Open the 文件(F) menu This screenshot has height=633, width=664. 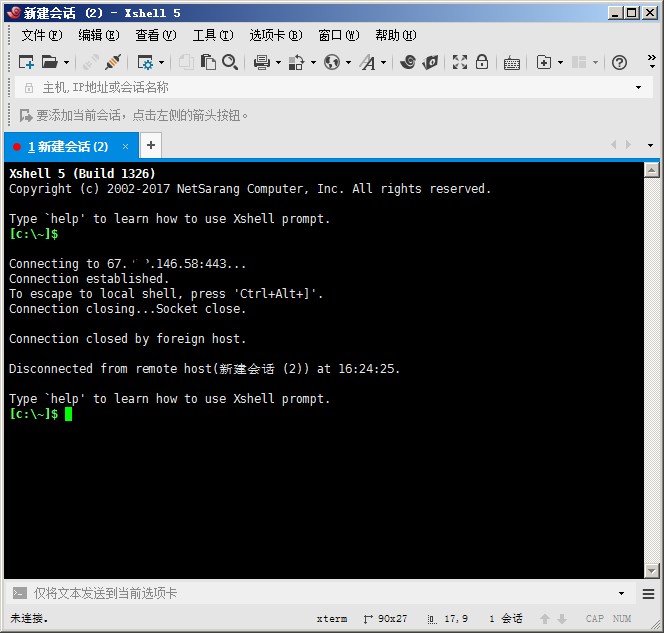click(x=42, y=35)
